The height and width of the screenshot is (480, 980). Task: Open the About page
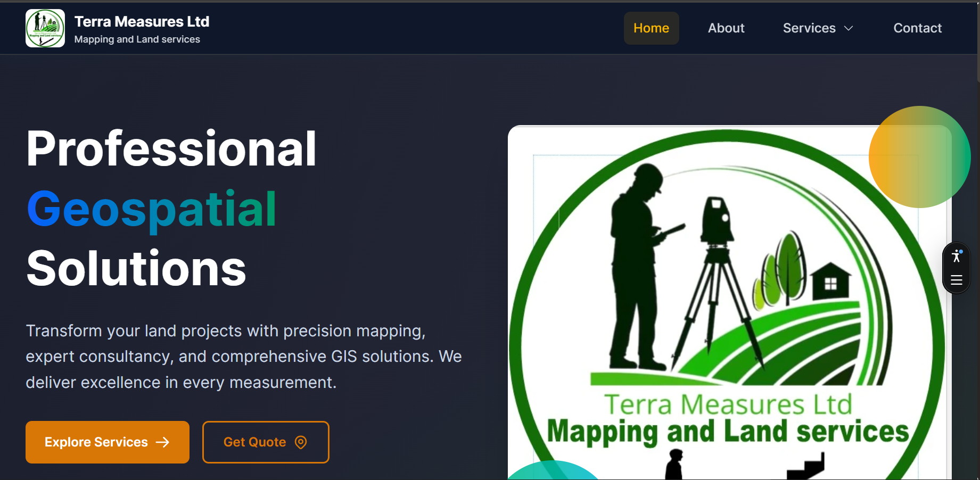726,28
